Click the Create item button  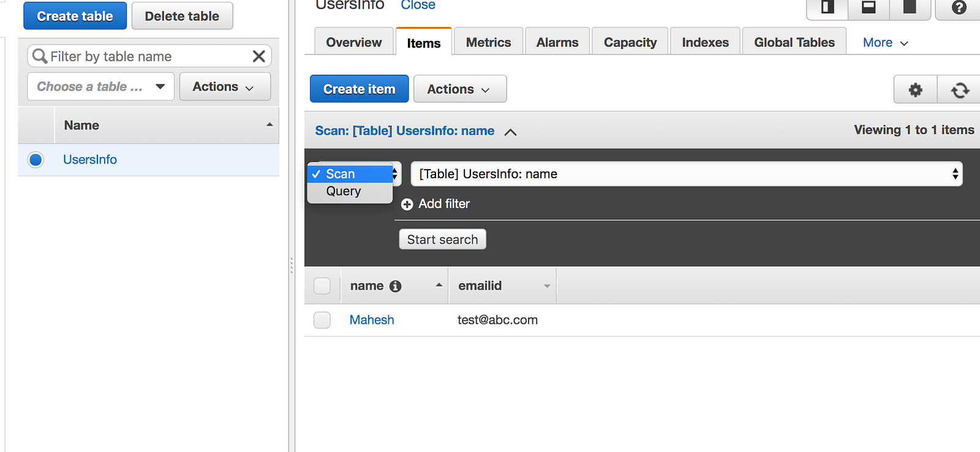[359, 89]
